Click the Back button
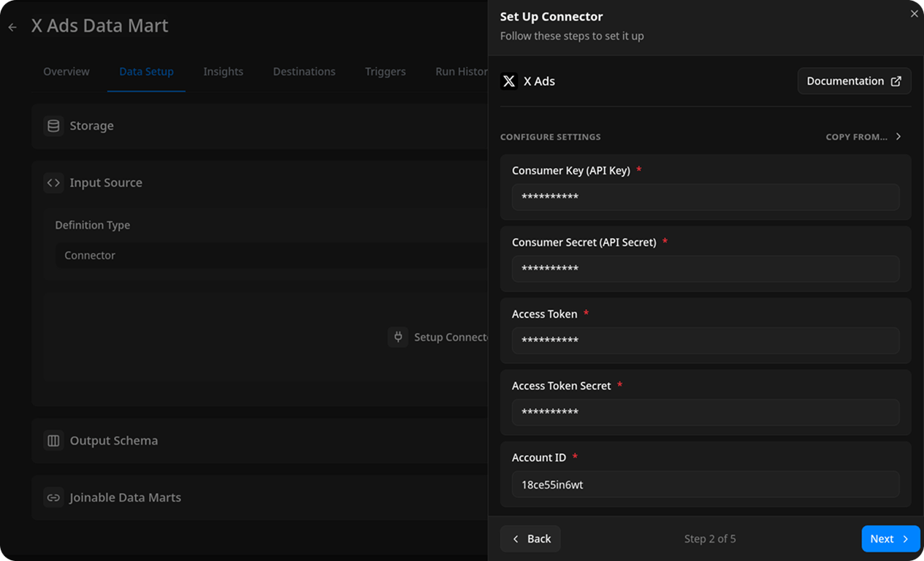The image size is (924, 561). (x=530, y=539)
